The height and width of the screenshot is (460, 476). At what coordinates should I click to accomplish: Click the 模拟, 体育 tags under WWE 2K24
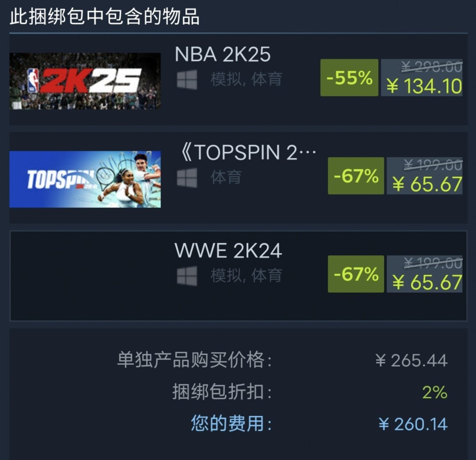(x=246, y=276)
